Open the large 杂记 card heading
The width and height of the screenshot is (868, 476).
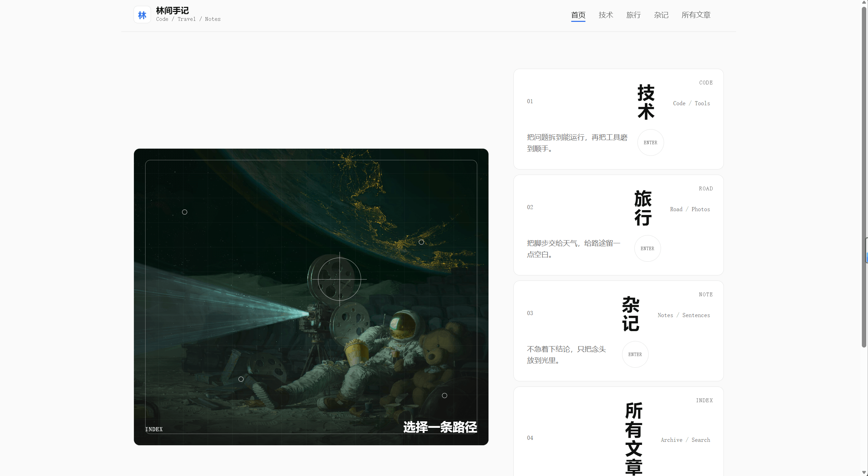[x=631, y=314]
